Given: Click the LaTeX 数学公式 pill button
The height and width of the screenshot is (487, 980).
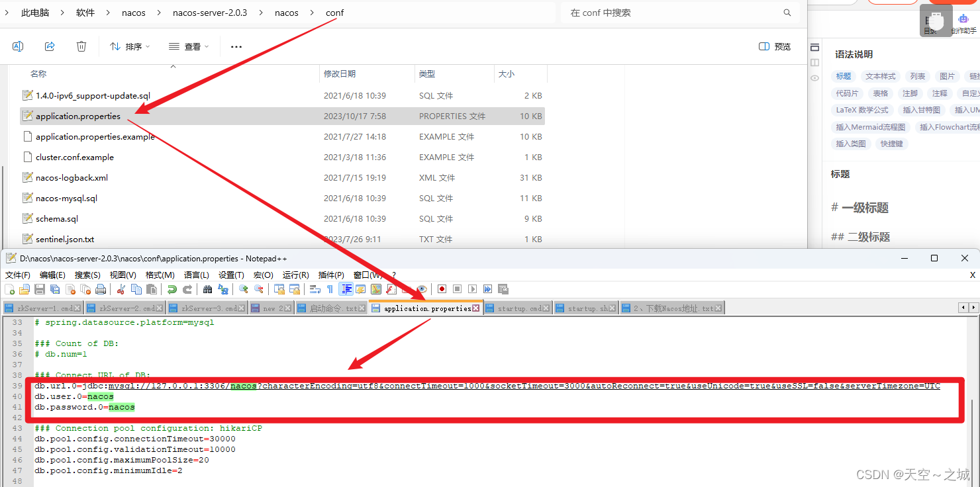Looking at the screenshot, I should click(x=862, y=110).
